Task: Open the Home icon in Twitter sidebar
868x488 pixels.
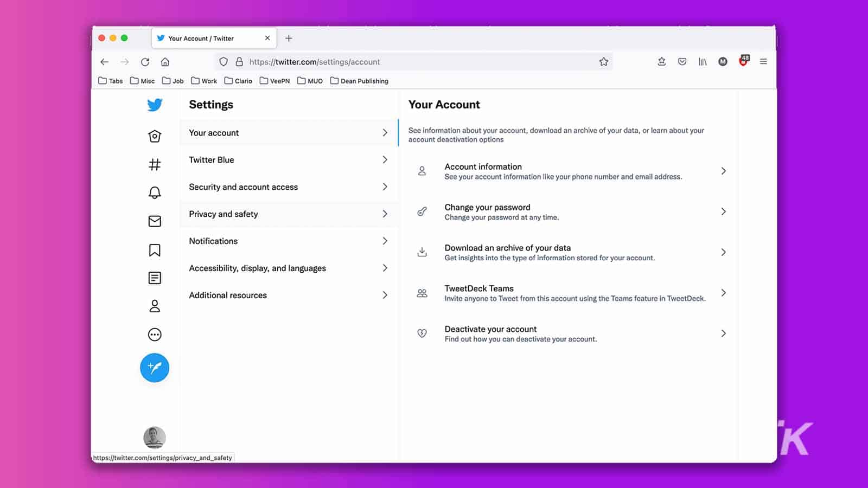Action: click(x=155, y=136)
